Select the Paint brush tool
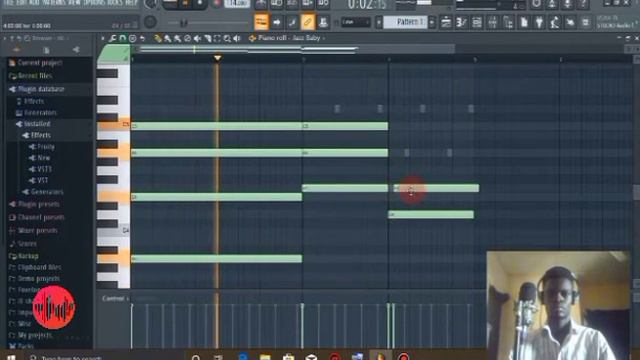The height and width of the screenshot is (360, 640). (167, 38)
